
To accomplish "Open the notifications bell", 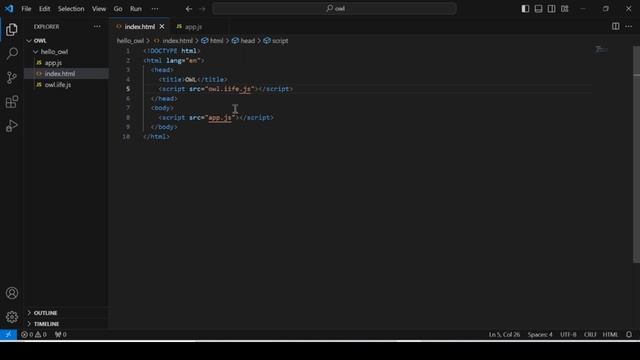I will coord(629,335).
